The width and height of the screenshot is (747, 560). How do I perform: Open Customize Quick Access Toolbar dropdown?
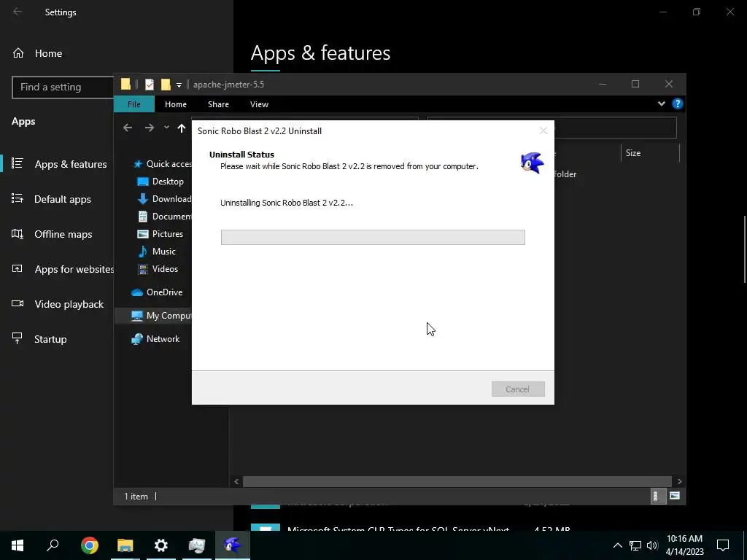179,85
